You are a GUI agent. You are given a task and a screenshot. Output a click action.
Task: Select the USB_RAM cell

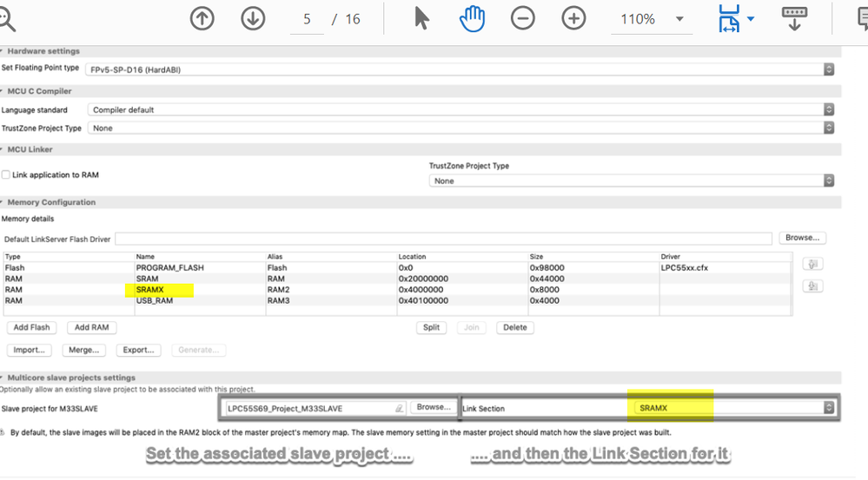pos(155,301)
